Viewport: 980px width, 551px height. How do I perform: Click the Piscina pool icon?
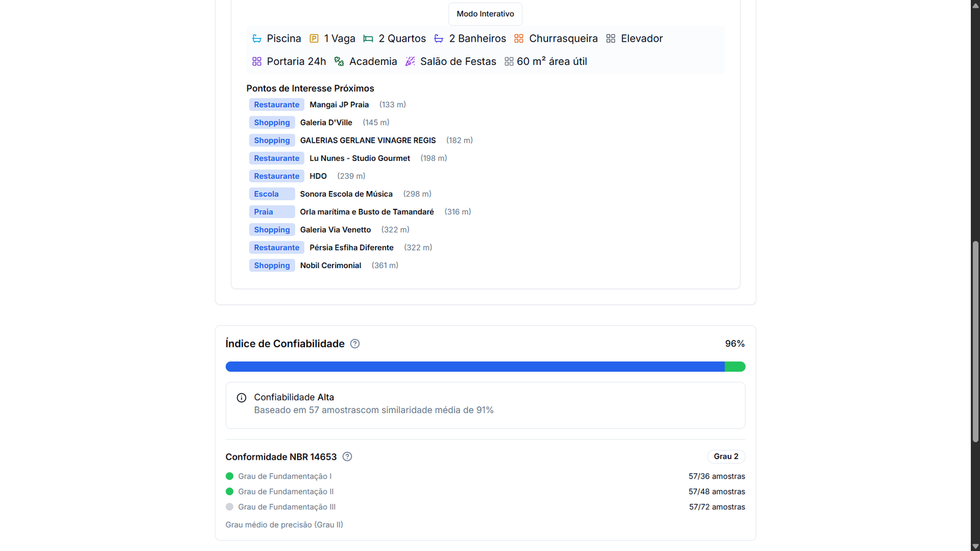(257, 39)
